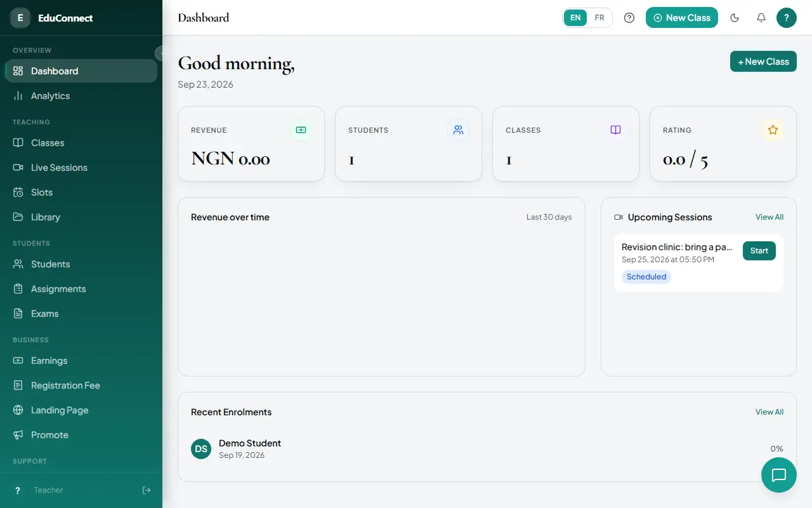The height and width of the screenshot is (508, 812).
Task: Switch language to FR
Action: pyautogui.click(x=599, y=18)
